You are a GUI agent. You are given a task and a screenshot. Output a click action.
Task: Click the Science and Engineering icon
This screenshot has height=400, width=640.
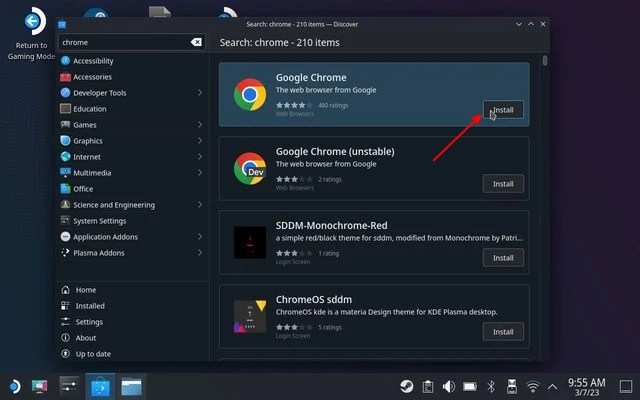pos(65,204)
